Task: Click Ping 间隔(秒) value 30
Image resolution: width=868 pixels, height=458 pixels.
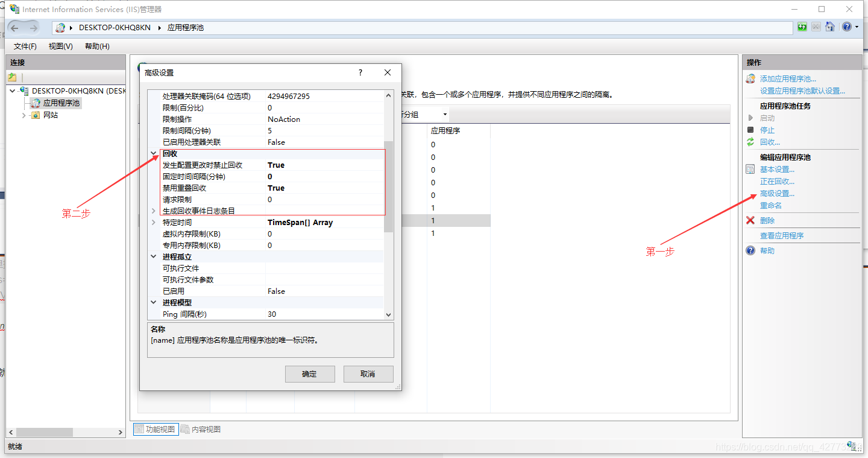Action: pos(324,314)
